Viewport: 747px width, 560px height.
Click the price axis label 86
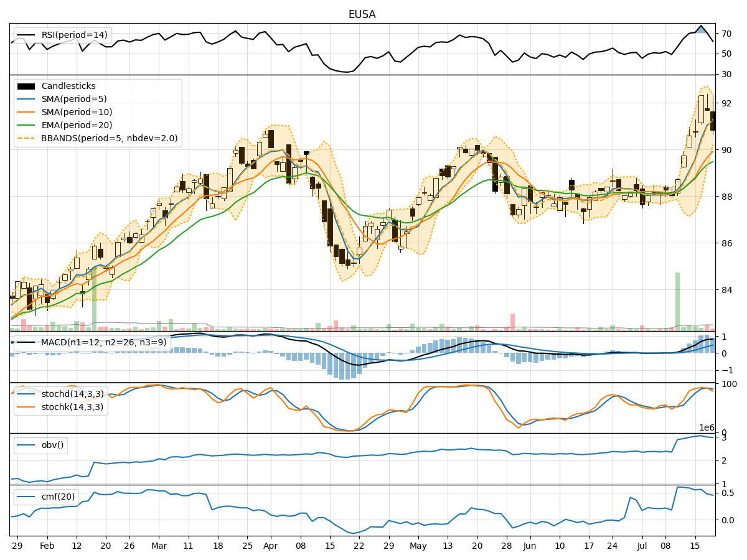pyautogui.click(x=726, y=243)
